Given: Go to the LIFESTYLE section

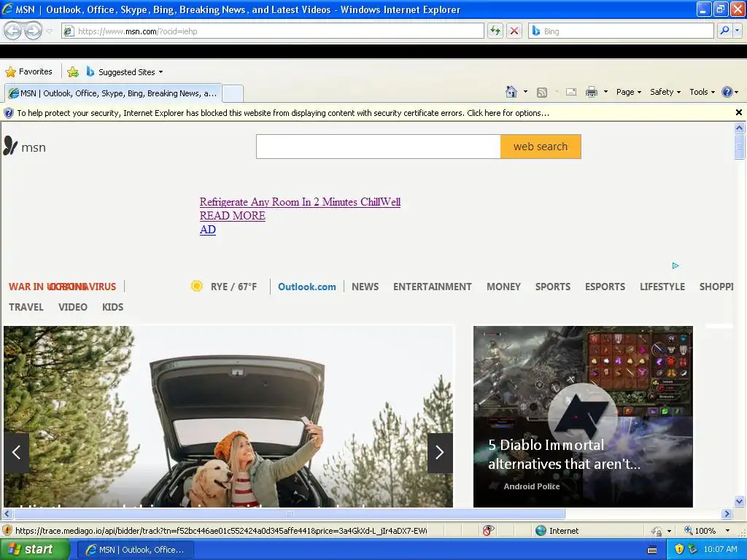Looking at the screenshot, I should [662, 287].
